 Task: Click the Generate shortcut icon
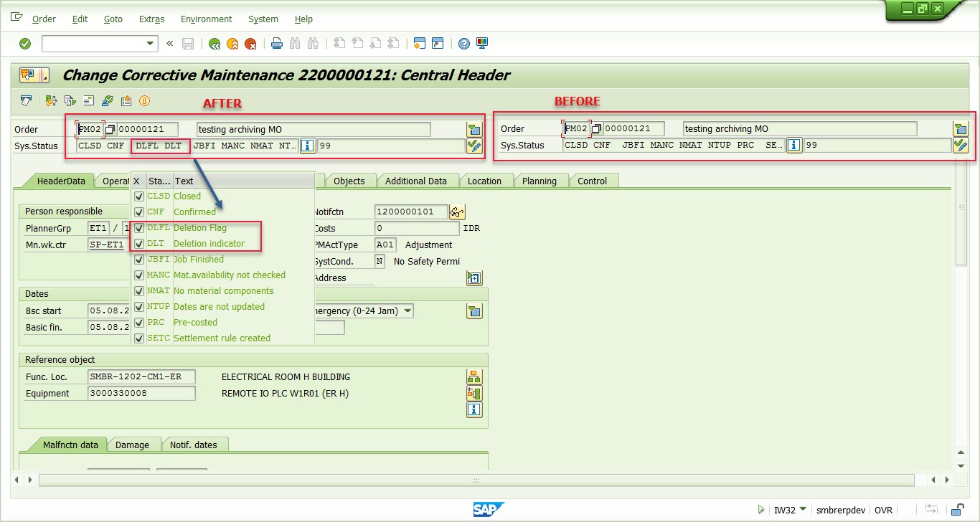(437, 44)
